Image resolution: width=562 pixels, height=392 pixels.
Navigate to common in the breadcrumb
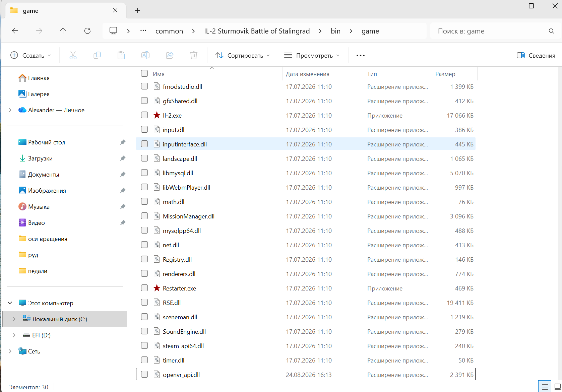click(x=169, y=31)
